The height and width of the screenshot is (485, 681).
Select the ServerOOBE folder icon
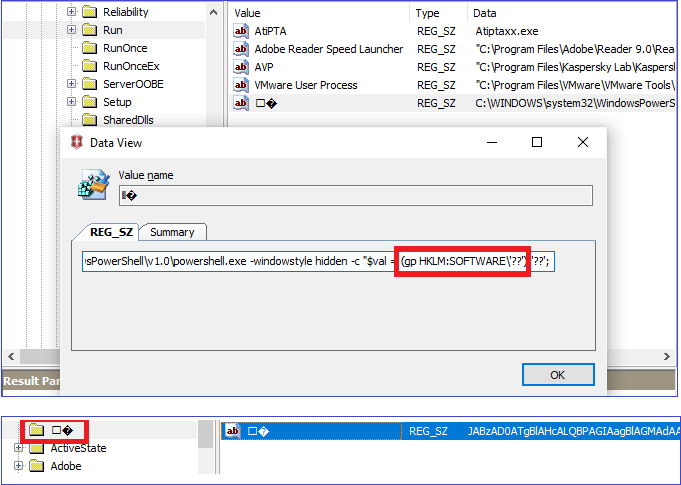(x=89, y=84)
